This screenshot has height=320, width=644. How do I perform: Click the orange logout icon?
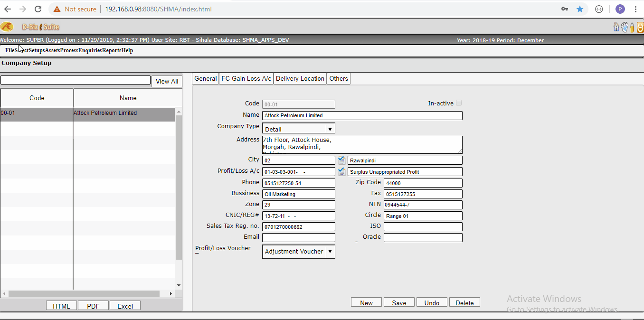pyautogui.click(x=640, y=27)
